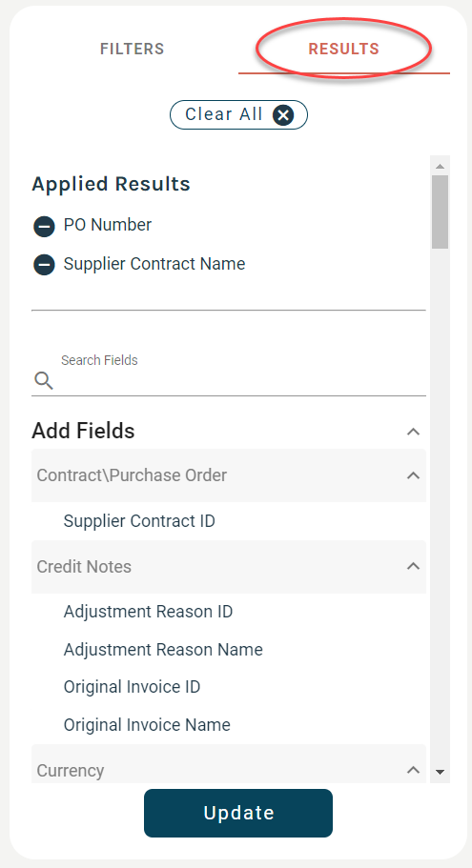The image size is (472, 868).
Task: Click the Clear All button
Action: click(238, 114)
